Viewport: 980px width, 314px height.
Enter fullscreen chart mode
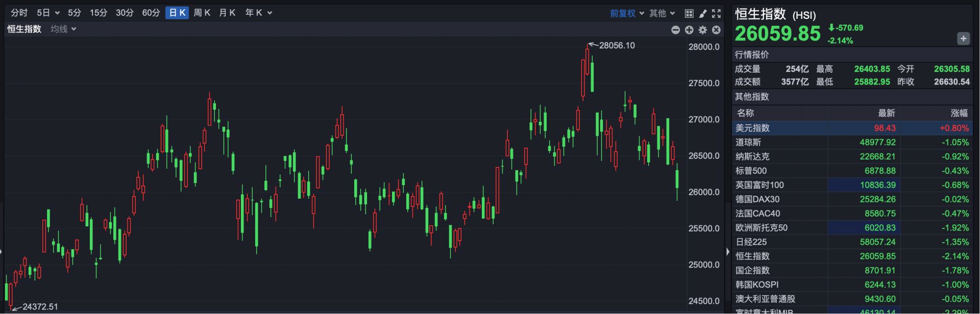coord(717,13)
